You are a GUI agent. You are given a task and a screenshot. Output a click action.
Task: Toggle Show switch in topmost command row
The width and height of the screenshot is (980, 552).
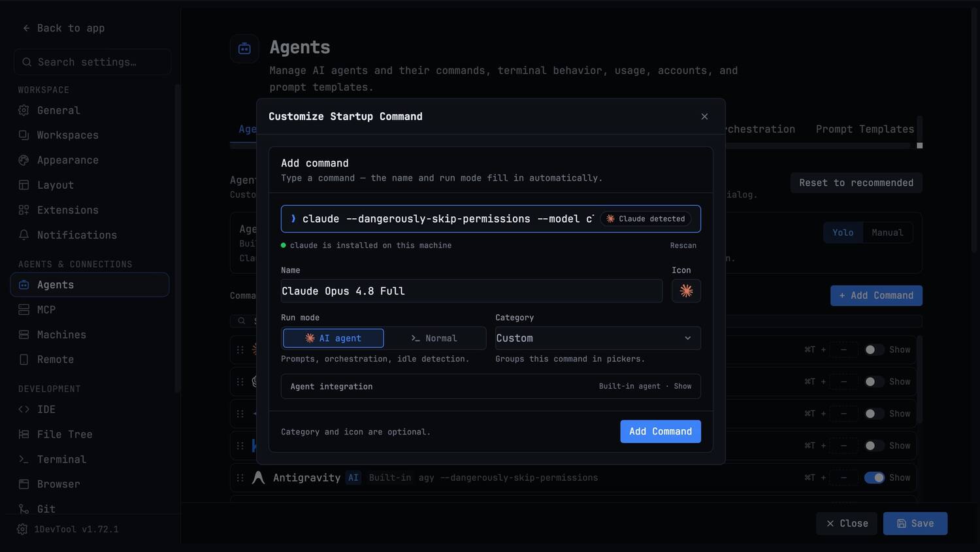click(874, 349)
